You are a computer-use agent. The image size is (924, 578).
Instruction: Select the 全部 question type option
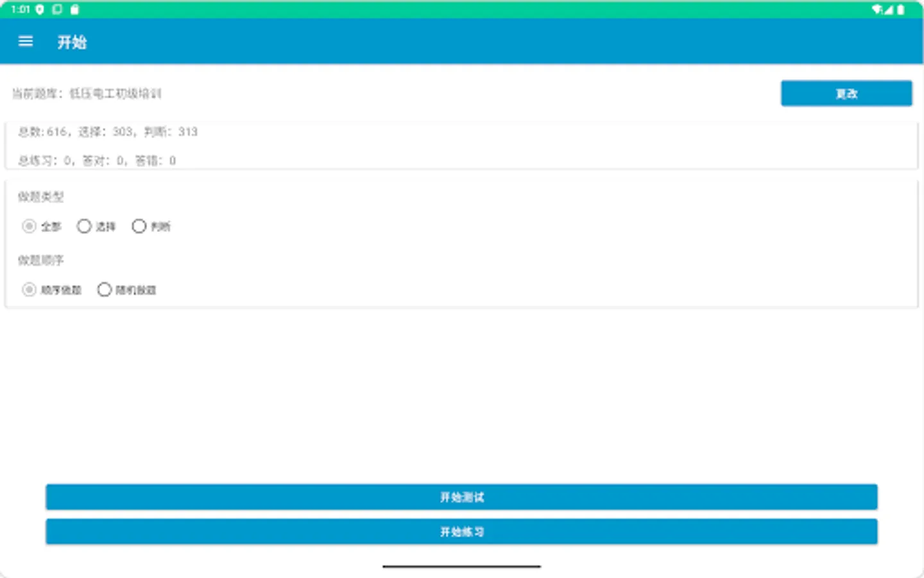(28, 226)
